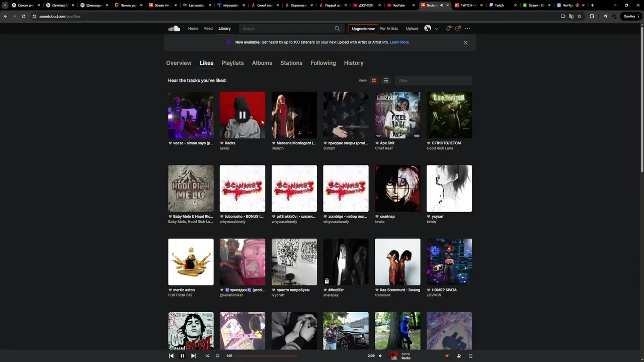This screenshot has width=644, height=362.
Task: Open the three-dot more menu in header
Action: pos(467,29)
